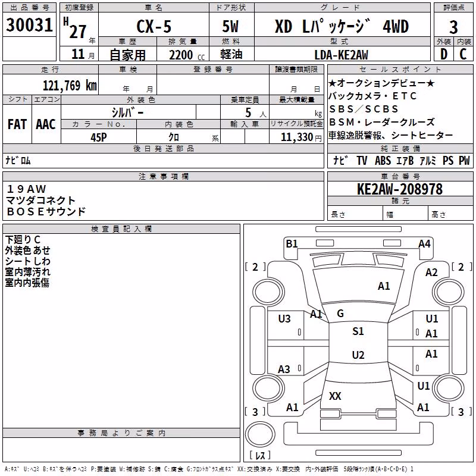Click the BOSEサウンド note

[46, 212]
